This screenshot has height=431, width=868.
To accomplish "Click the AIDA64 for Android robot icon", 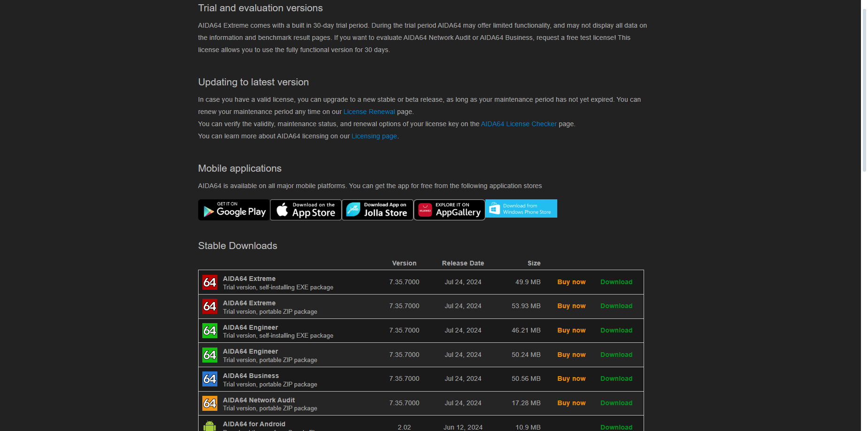I will [x=210, y=426].
